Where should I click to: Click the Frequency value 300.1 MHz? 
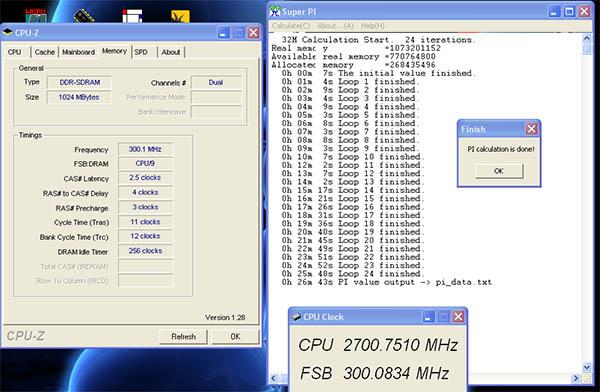coord(145,149)
